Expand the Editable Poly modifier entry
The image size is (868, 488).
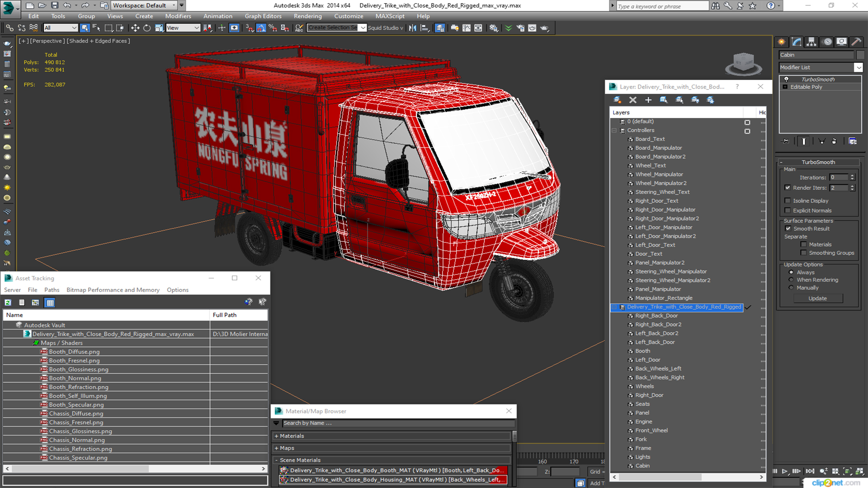(x=785, y=87)
